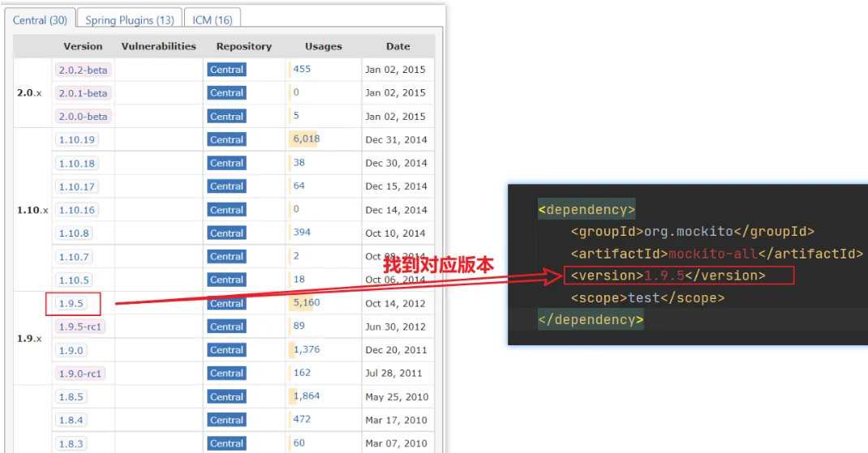Select version 1.9.5 link
Screen dimensions: 868x453
click(71, 303)
